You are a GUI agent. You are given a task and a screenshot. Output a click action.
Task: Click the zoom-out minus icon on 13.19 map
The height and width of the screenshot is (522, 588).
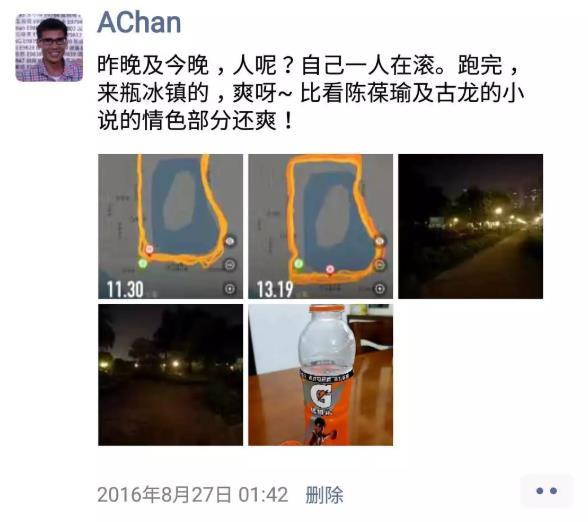point(380,265)
